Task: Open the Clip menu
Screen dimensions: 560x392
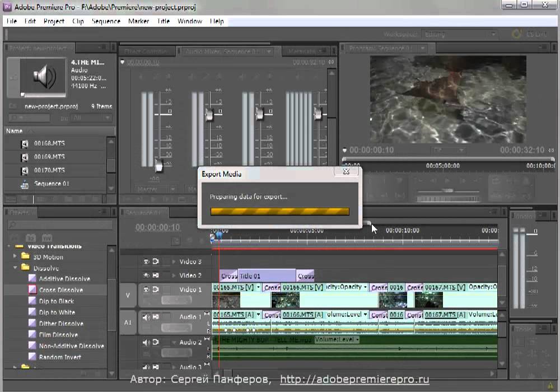Action: 78,21
